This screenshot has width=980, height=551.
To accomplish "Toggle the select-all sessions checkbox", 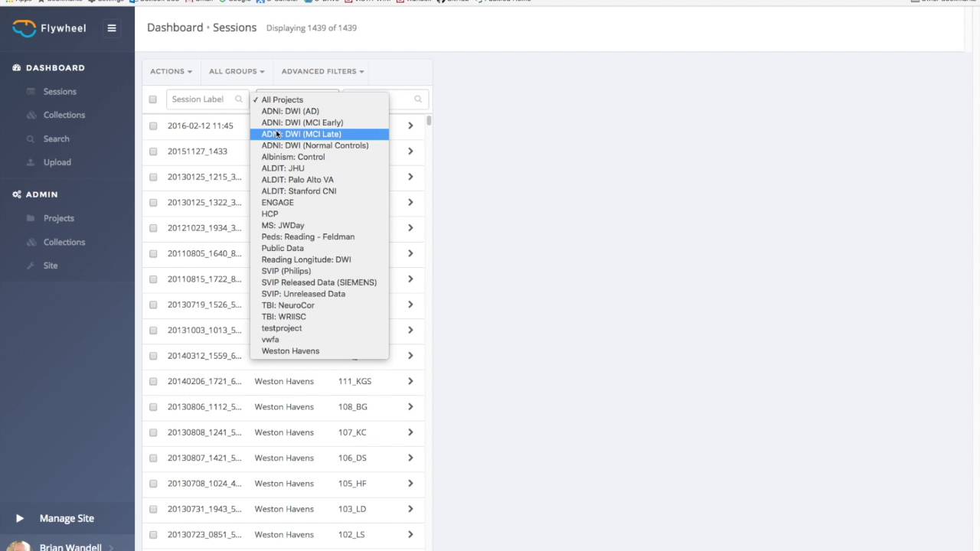I will tap(153, 99).
